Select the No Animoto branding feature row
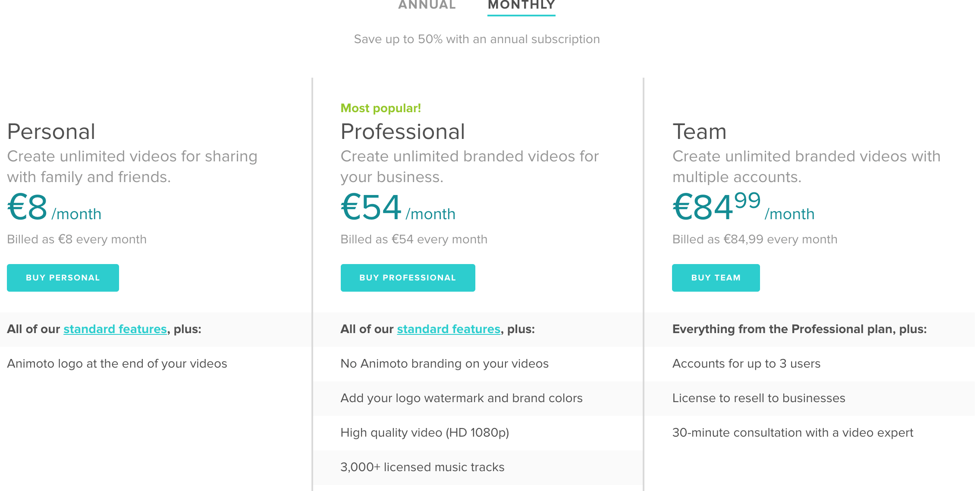 coord(444,364)
